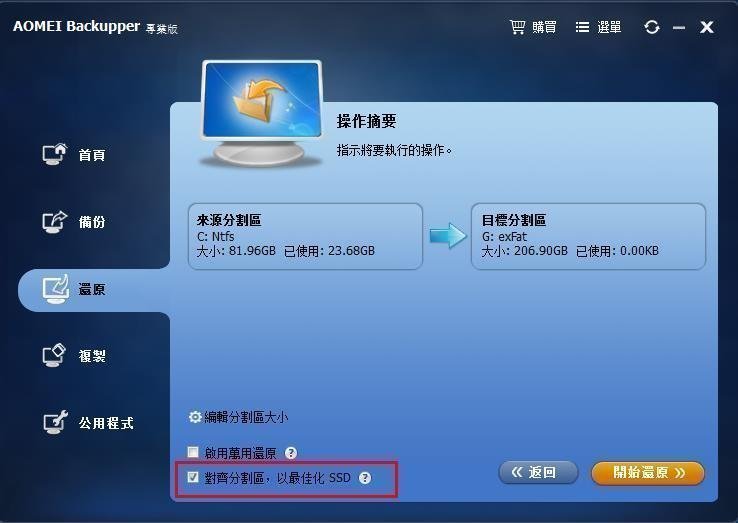Click the 還原 restore sidebar icon
738x523 pixels.
(56, 289)
